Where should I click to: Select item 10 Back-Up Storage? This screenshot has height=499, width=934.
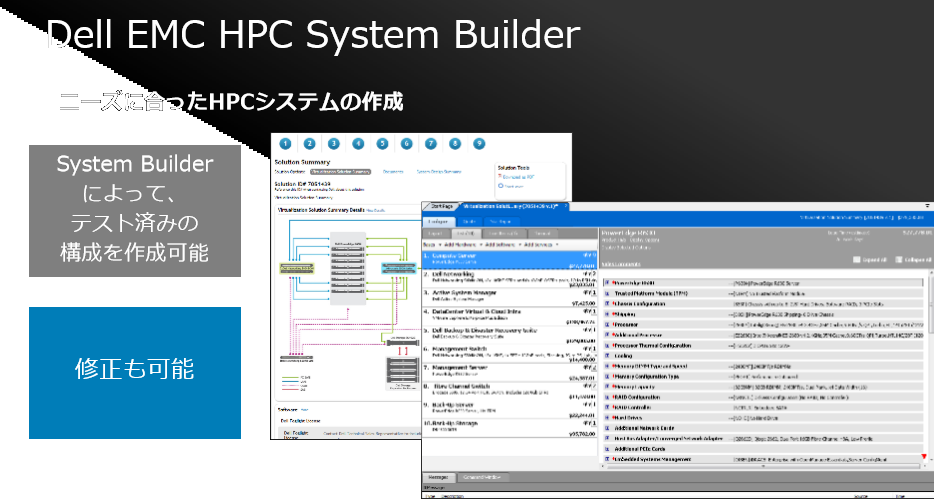(509, 428)
